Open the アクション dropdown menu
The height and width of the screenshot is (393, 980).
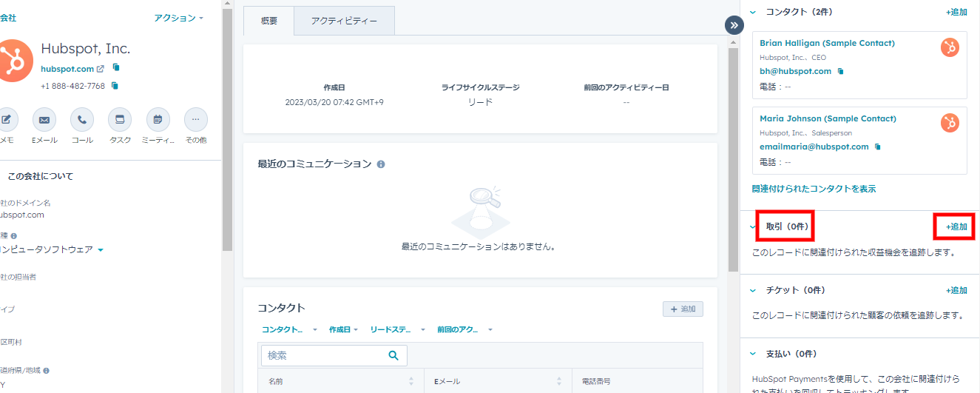tap(178, 18)
